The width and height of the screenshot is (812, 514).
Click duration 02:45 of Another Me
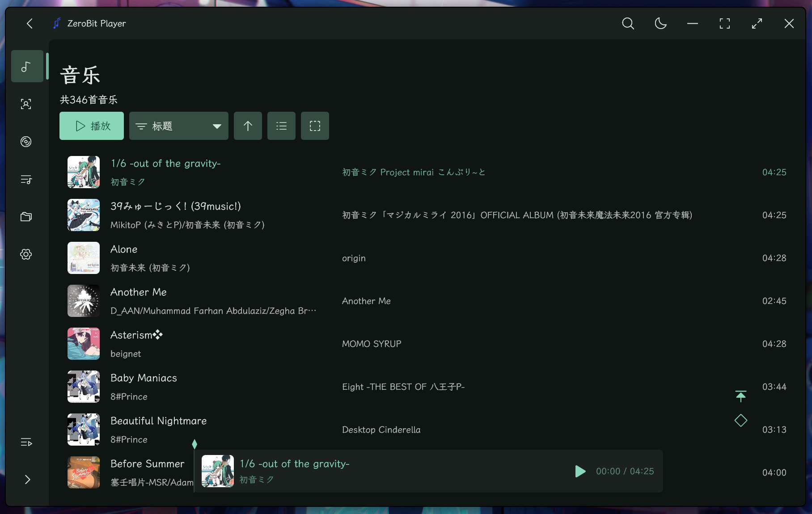(774, 301)
